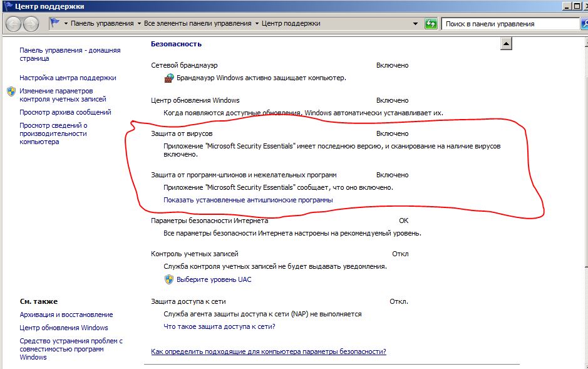Click search field 'Поиск в панели управления'
This screenshot has width=588, height=369.
click(x=510, y=24)
